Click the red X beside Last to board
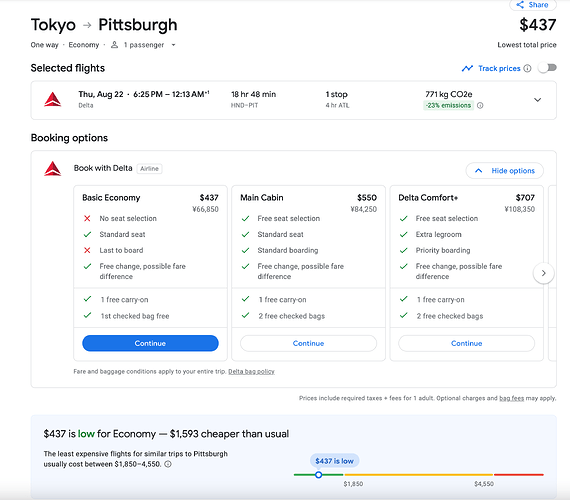570x500 pixels. pos(87,250)
